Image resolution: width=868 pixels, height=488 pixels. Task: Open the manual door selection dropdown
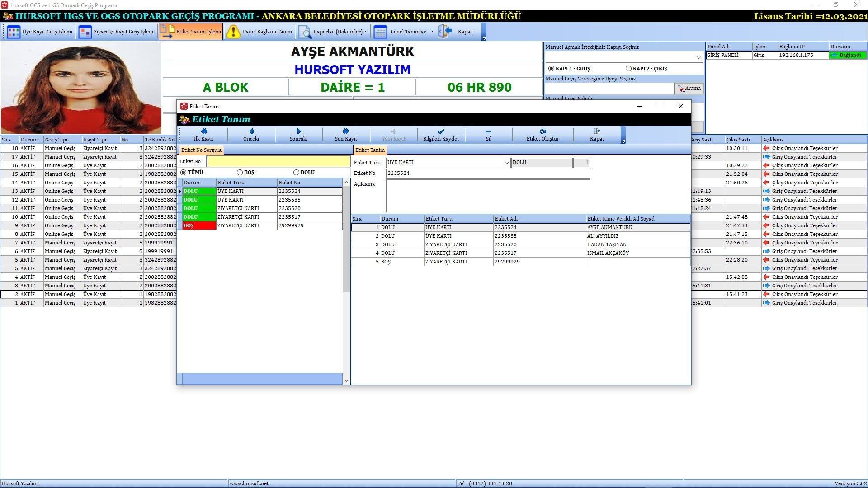click(x=698, y=57)
